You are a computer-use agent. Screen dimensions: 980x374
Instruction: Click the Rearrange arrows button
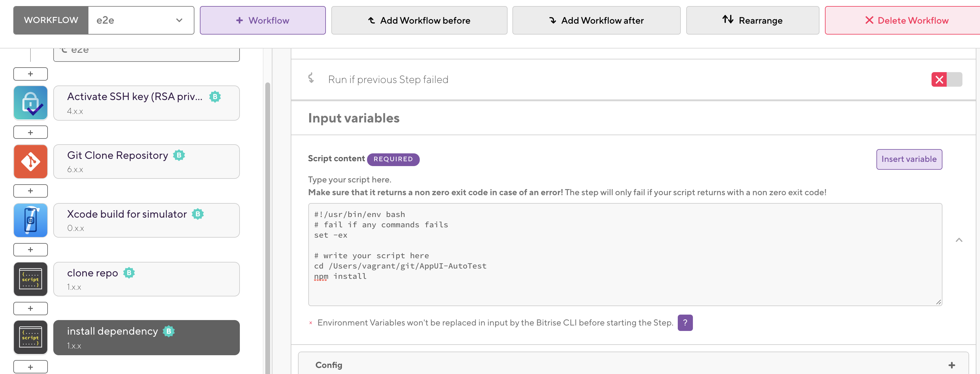point(752,21)
